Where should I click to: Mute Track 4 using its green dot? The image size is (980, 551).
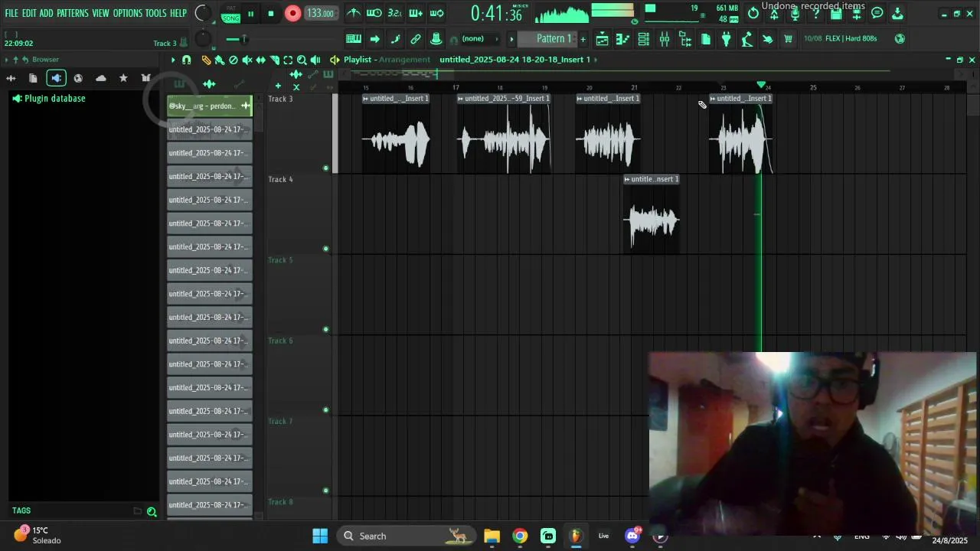pyautogui.click(x=325, y=249)
